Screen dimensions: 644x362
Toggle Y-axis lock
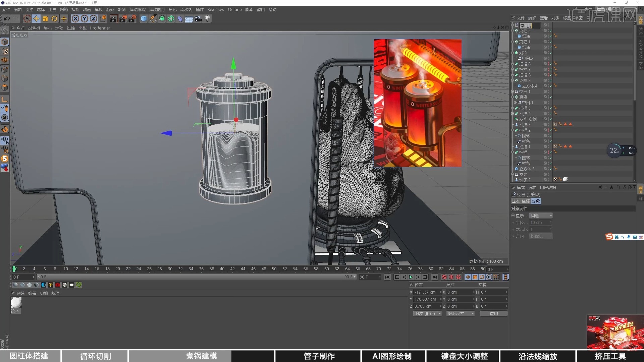(85, 19)
